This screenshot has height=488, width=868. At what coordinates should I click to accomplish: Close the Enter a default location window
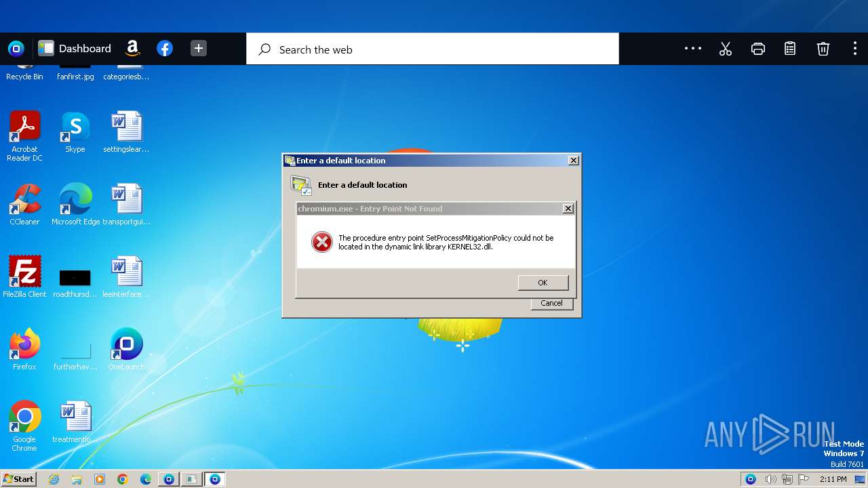[x=574, y=161]
